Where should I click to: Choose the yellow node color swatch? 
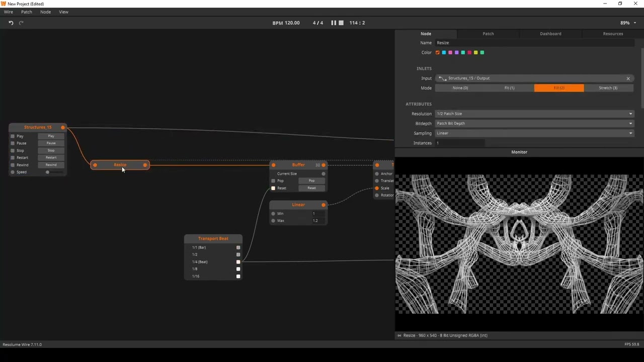pos(475,53)
